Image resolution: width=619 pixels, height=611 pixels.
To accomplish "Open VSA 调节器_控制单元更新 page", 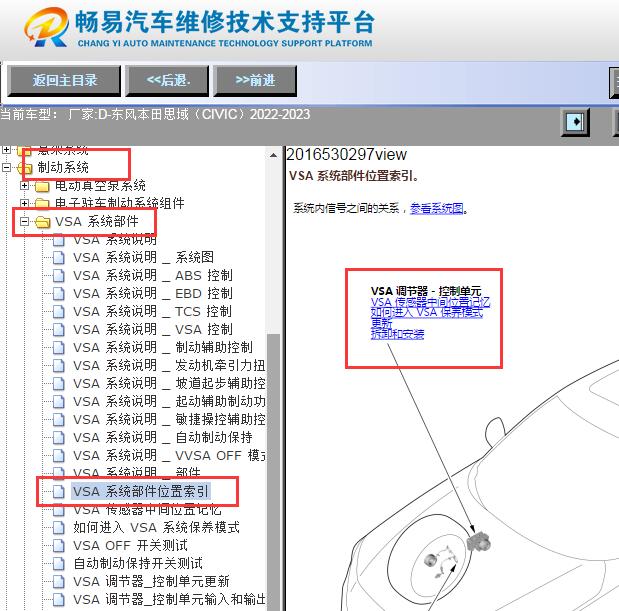I will [x=151, y=581].
